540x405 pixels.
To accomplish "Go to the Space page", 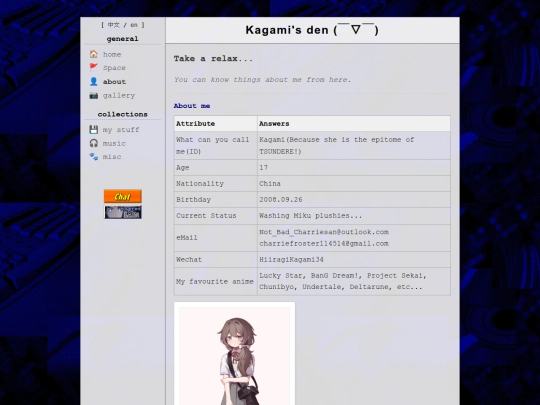I will pyautogui.click(x=114, y=68).
